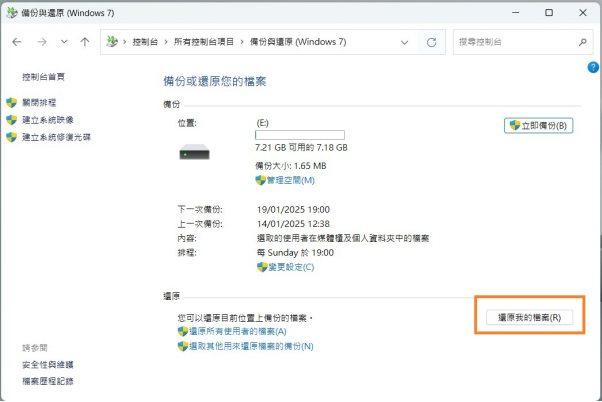The image size is (602, 402).
Task: Refresh the control panel page
Action: (432, 42)
